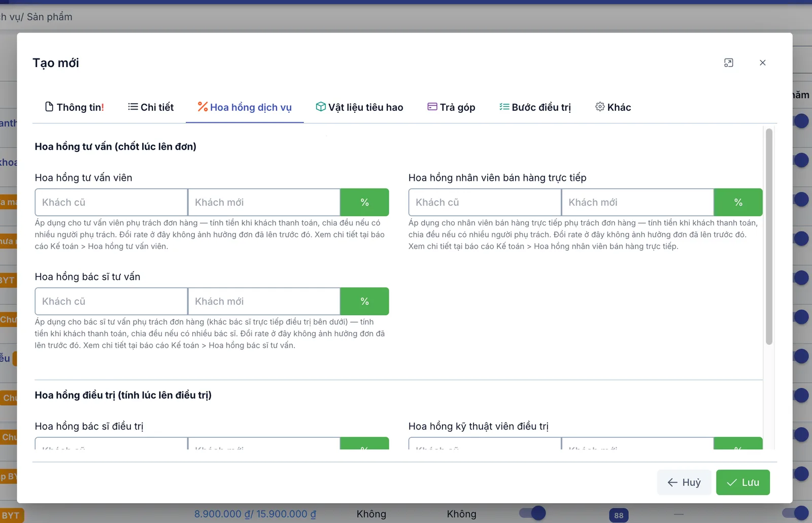Click heading "Hoa hồng điều trị (tính lúc lên điều trị)"
812x523 pixels.
[x=123, y=395]
